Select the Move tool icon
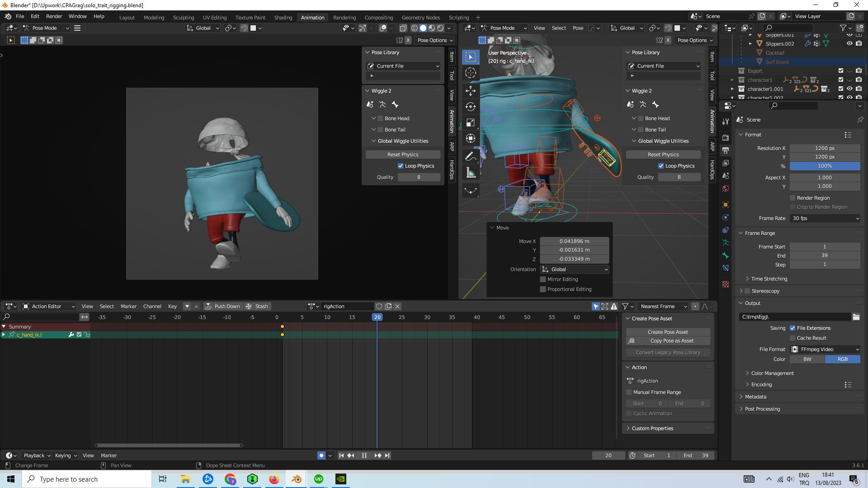Screen dimensions: 868x488 coord(471,90)
